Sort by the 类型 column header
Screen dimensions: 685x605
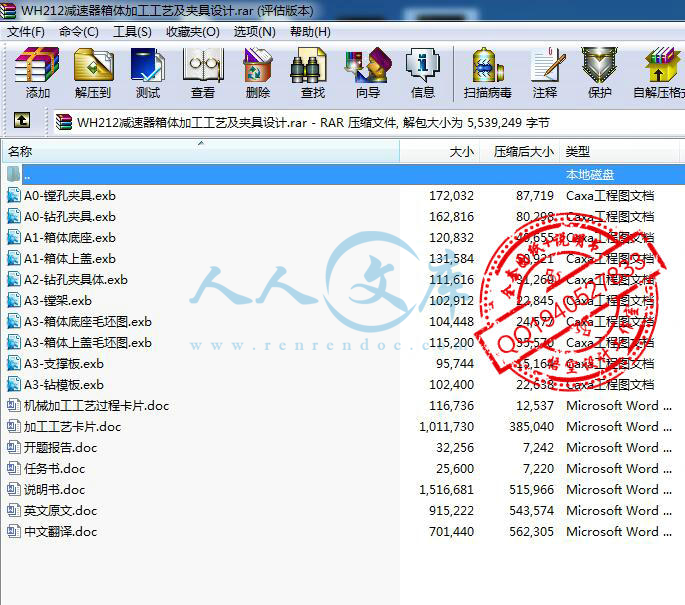619,152
